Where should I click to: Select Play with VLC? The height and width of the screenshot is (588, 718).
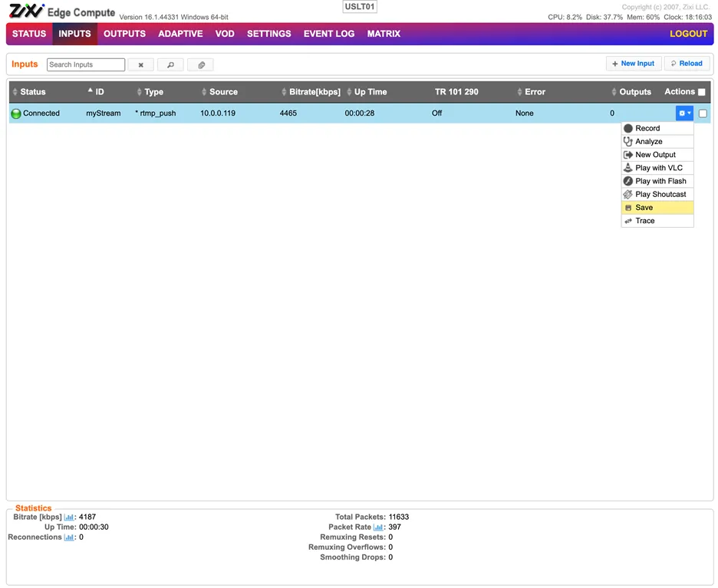pyautogui.click(x=657, y=168)
